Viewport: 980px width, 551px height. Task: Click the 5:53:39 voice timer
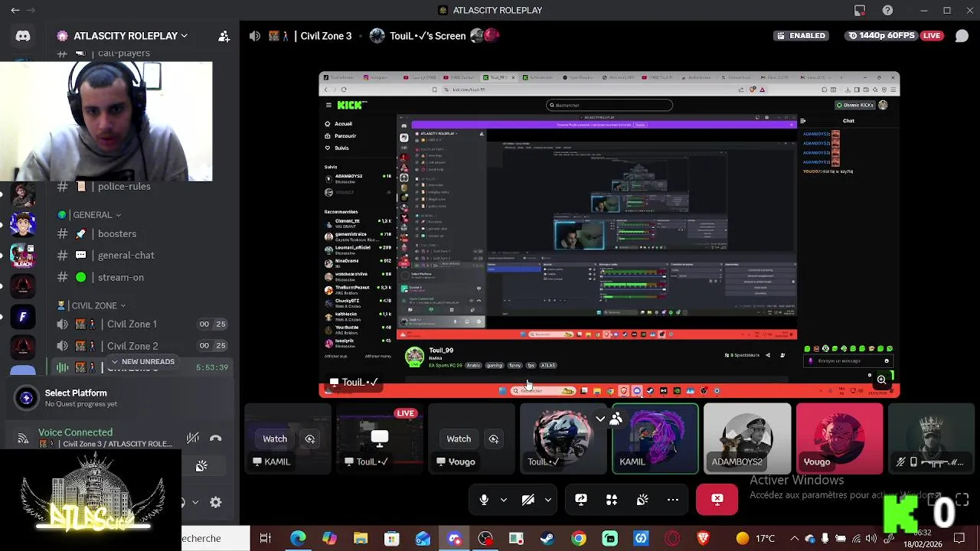212,367
